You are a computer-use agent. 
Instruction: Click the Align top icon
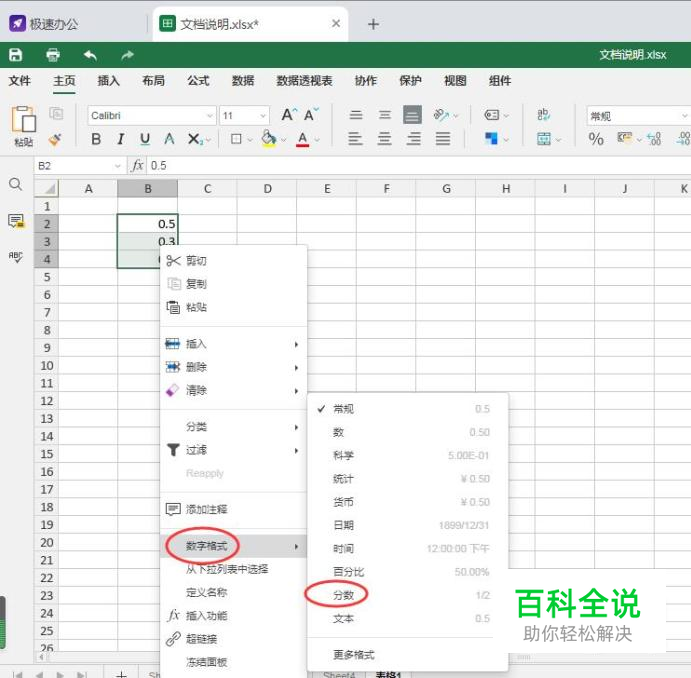(x=356, y=115)
